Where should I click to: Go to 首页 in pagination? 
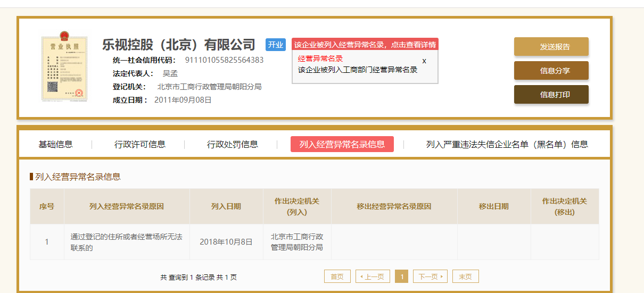[x=337, y=277]
